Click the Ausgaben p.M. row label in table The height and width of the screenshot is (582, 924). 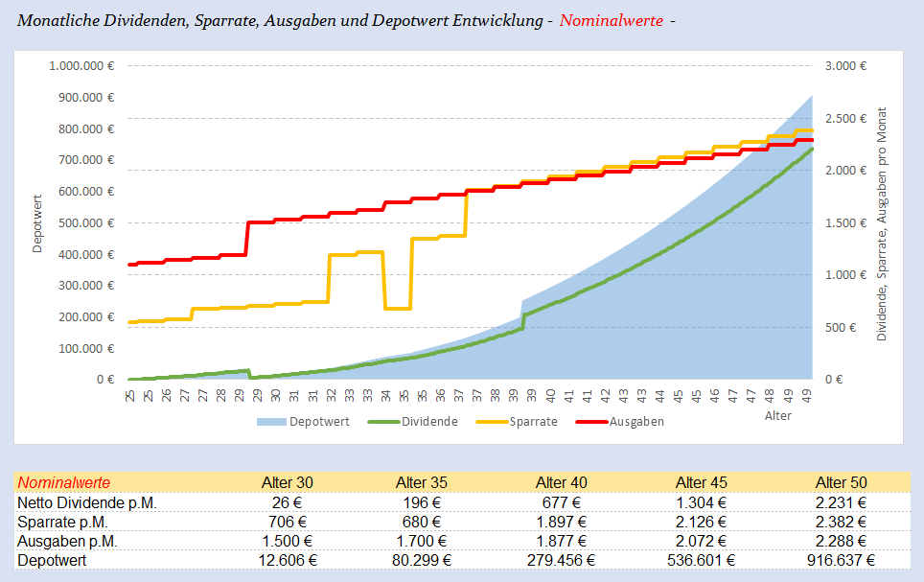click(67, 541)
